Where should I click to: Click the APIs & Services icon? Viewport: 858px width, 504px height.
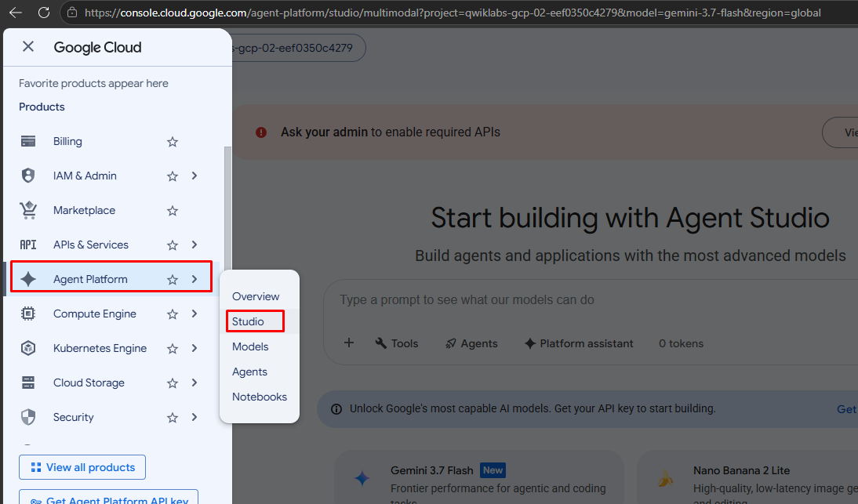coord(28,245)
